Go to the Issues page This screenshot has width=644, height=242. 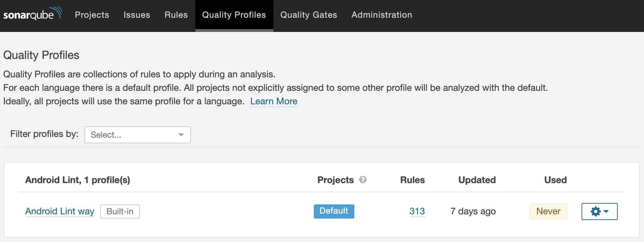(x=137, y=15)
